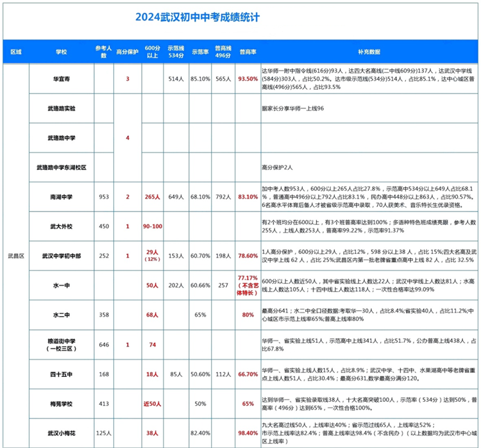Click the 补充数据 column header
Image resolution: width=481 pixels, height=448 pixels.
tap(369, 52)
